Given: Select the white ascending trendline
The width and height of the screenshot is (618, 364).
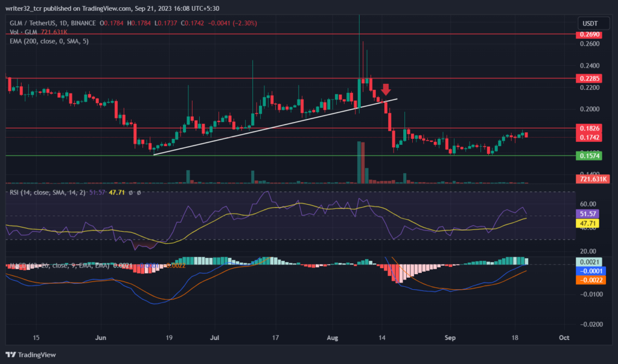Looking at the screenshot, I should pyautogui.click(x=275, y=127).
